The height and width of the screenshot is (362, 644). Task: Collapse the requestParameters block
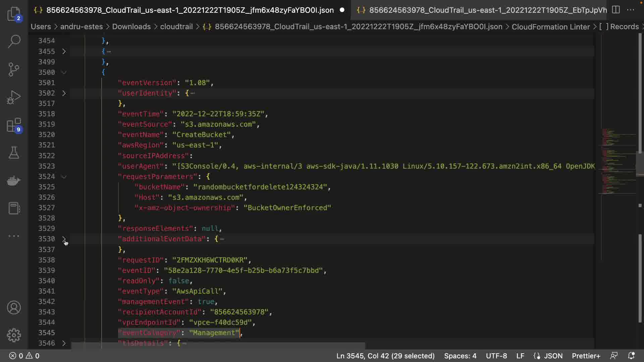[x=64, y=177]
